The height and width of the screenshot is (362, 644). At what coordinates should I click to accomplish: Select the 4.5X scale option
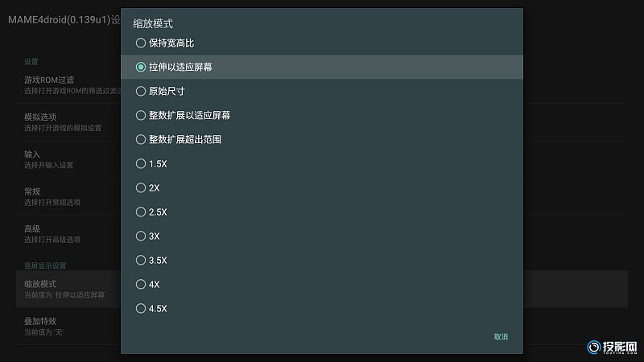click(x=321, y=309)
